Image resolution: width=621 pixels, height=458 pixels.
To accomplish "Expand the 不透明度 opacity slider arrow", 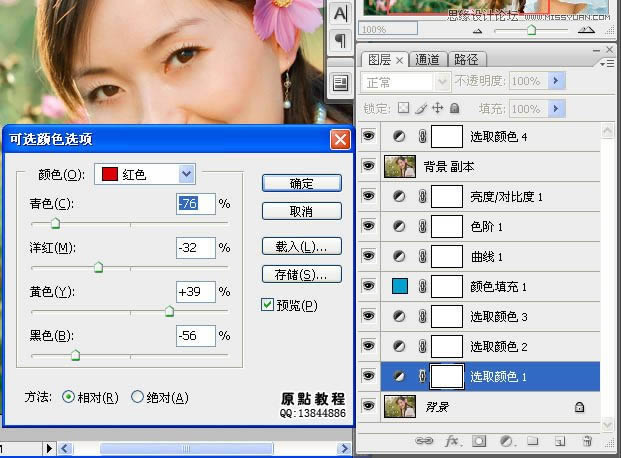I will [557, 81].
